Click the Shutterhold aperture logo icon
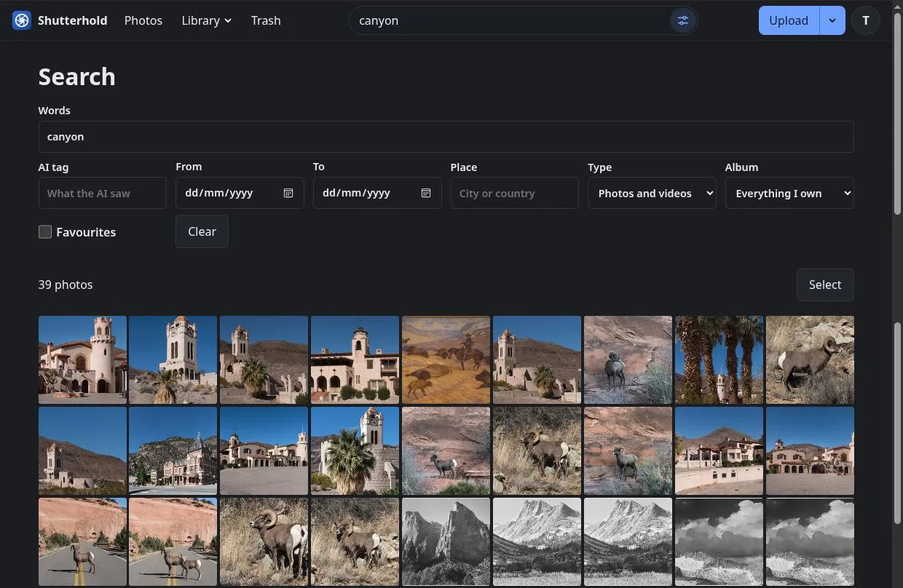 (22, 20)
